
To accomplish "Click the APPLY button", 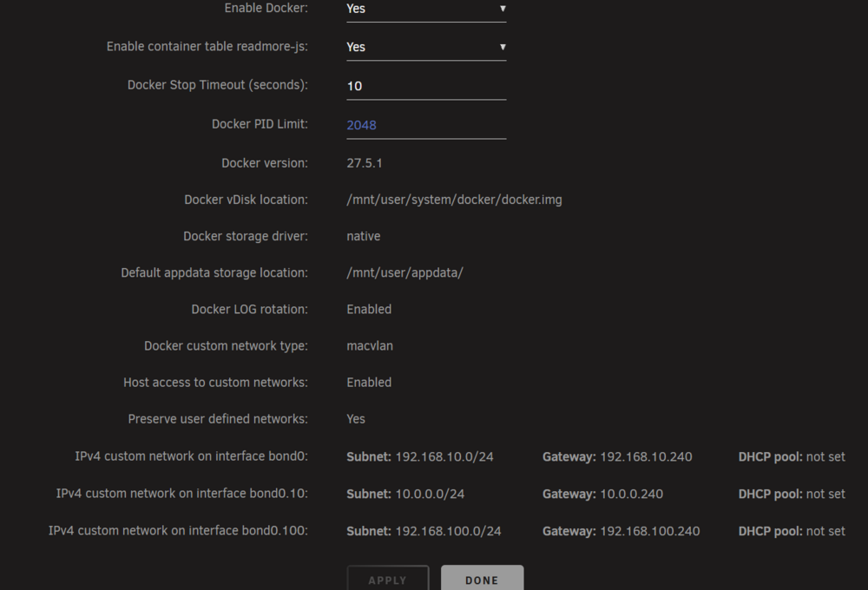I will click(388, 579).
